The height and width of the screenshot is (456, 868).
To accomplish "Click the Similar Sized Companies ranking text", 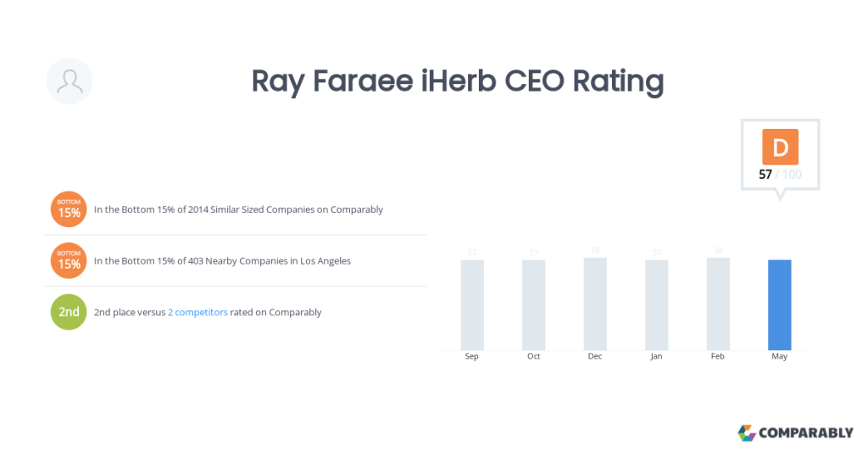I will pyautogui.click(x=238, y=209).
